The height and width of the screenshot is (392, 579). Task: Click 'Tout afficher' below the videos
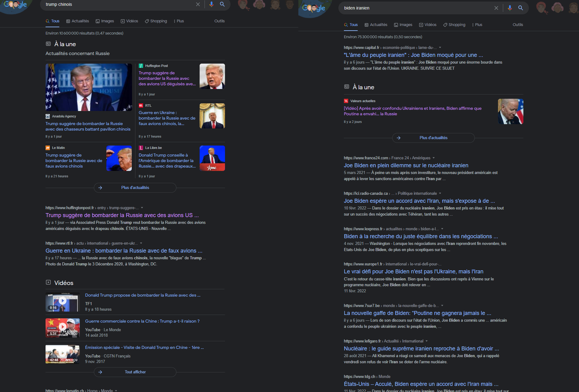tap(135, 372)
